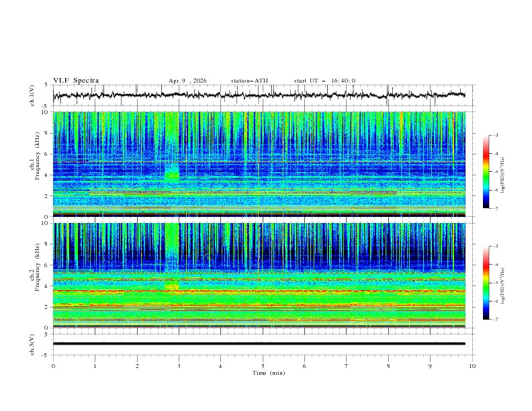Click the ch.1 voltage waveform trace
532x411 pixels.
[259, 95]
